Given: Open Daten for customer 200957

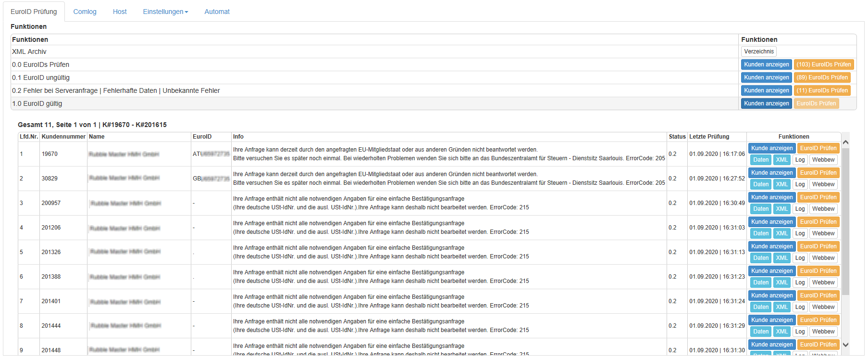Looking at the screenshot, I should point(760,209).
